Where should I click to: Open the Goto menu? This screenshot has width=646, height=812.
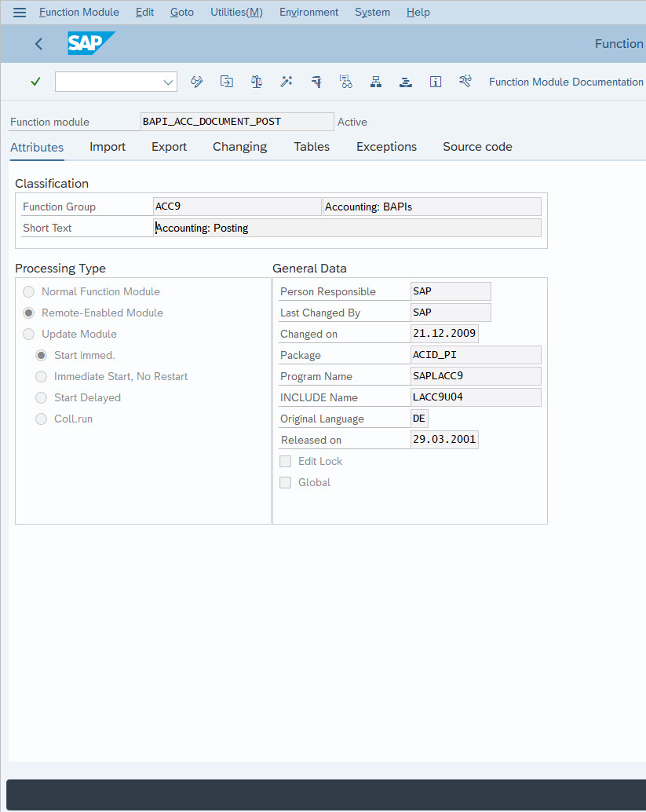click(182, 12)
